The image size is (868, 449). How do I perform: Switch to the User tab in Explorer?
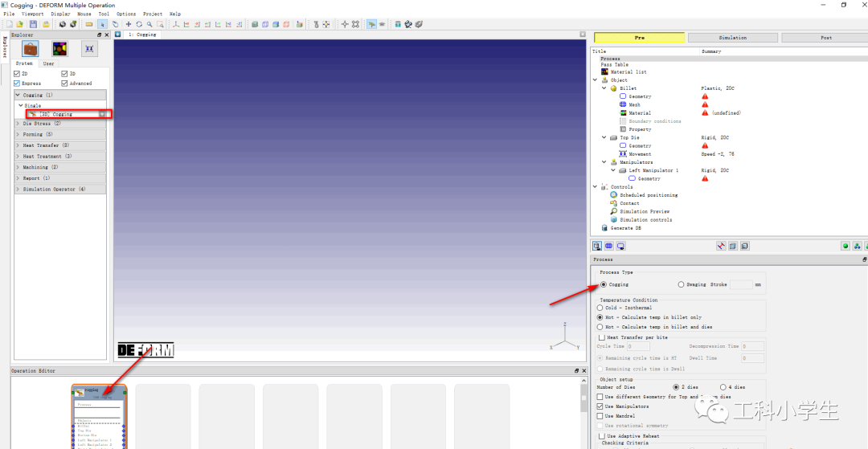point(49,63)
